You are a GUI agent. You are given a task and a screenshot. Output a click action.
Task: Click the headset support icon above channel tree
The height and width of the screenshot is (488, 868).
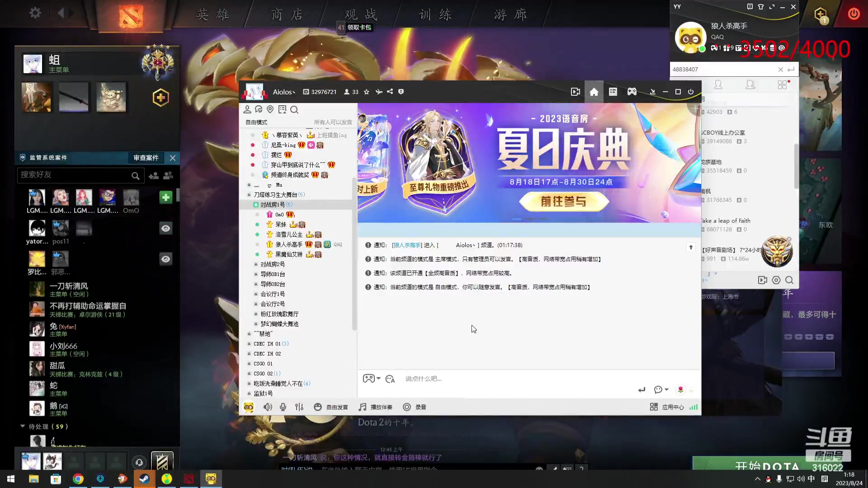(x=259, y=109)
